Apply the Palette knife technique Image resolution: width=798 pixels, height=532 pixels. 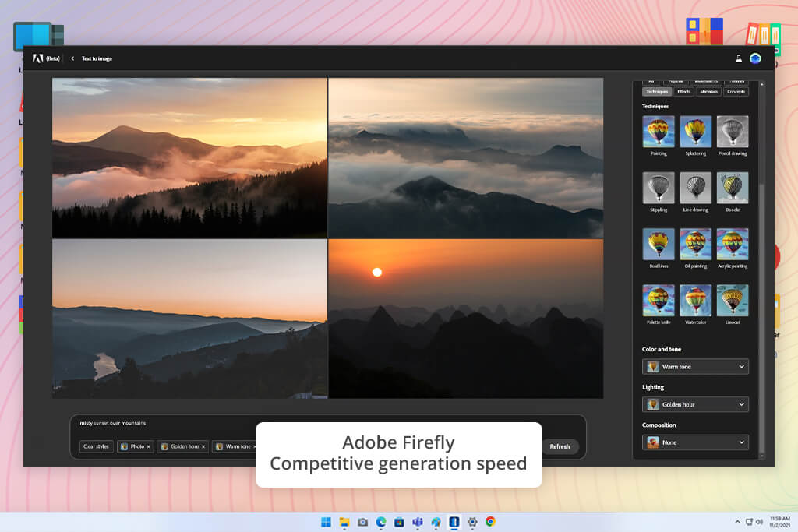click(x=659, y=300)
